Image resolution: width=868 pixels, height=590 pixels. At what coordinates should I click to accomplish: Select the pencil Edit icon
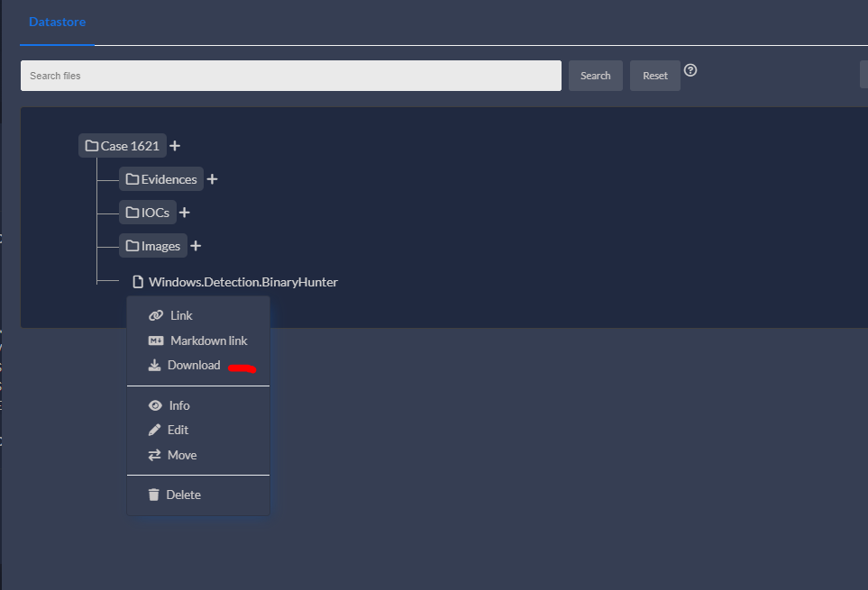tap(155, 430)
